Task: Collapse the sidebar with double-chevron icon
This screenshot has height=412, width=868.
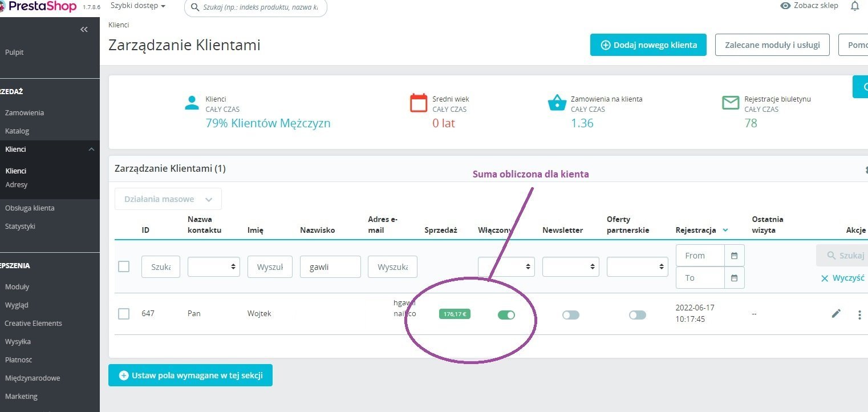Action: [84, 29]
